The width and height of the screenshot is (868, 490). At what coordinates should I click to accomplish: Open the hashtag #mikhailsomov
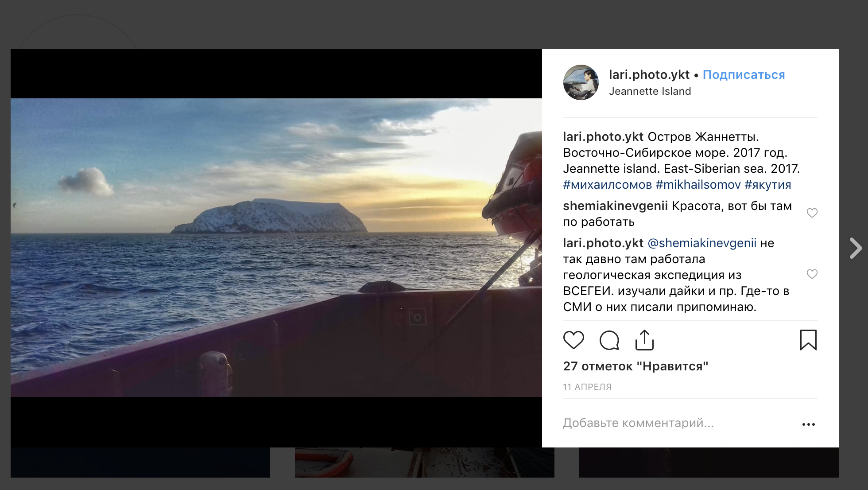coord(698,185)
